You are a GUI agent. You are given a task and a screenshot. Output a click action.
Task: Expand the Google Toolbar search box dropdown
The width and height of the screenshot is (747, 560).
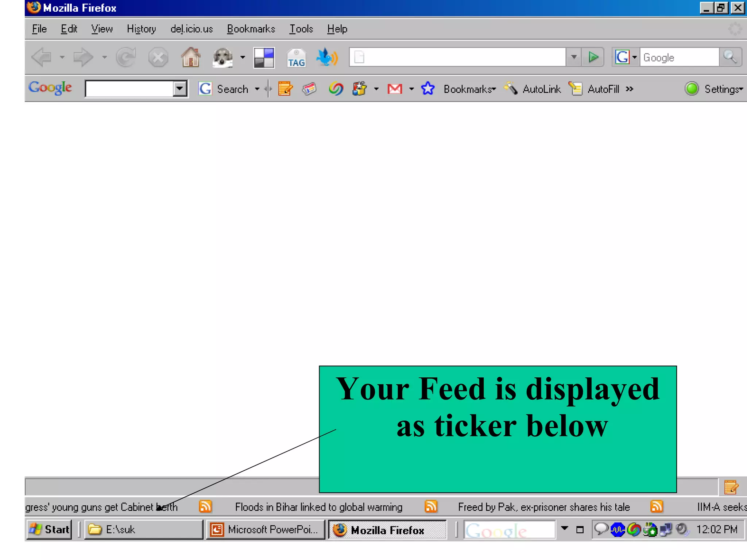180,89
